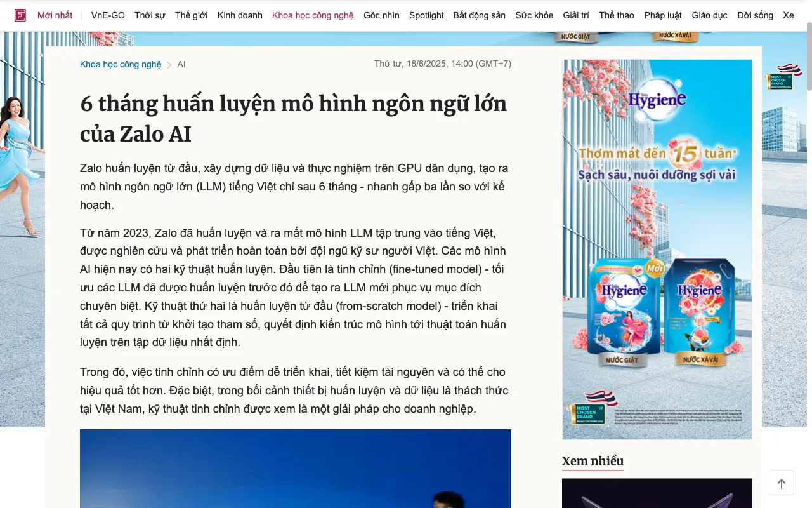Open the Xe section
812x508 pixels.
point(789,15)
